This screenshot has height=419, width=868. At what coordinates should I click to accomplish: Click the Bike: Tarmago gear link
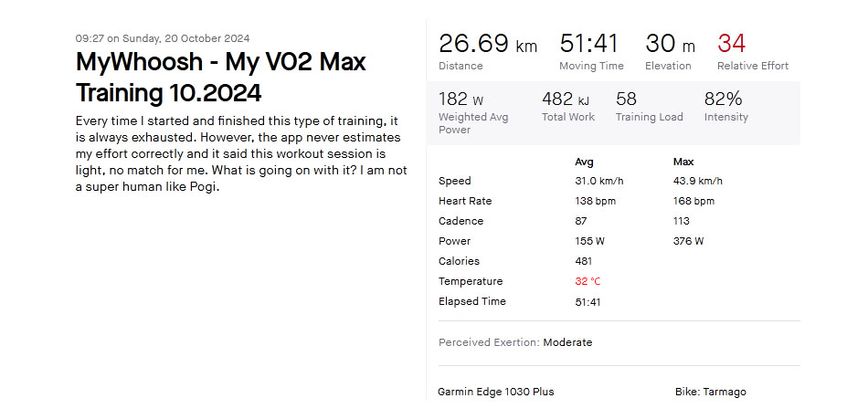pyautogui.click(x=710, y=392)
